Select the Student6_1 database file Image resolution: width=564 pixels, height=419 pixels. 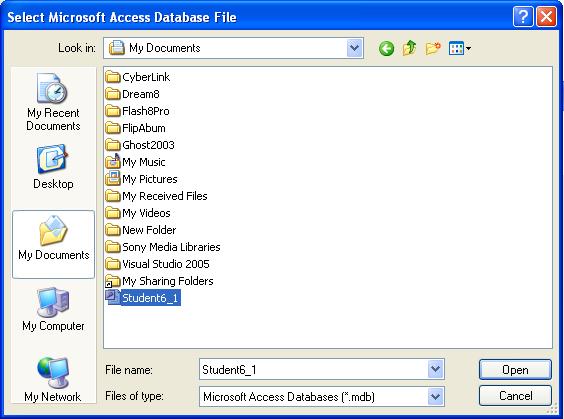pyautogui.click(x=143, y=298)
